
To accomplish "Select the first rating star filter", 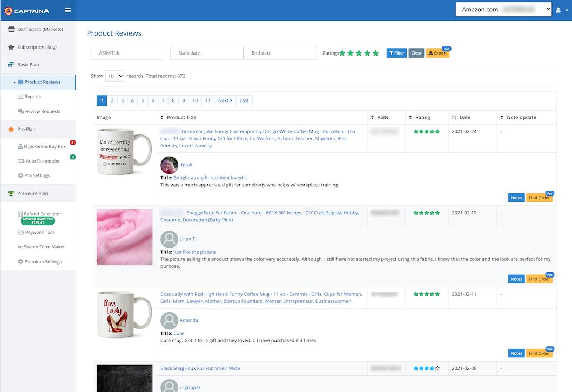I will pyautogui.click(x=342, y=53).
